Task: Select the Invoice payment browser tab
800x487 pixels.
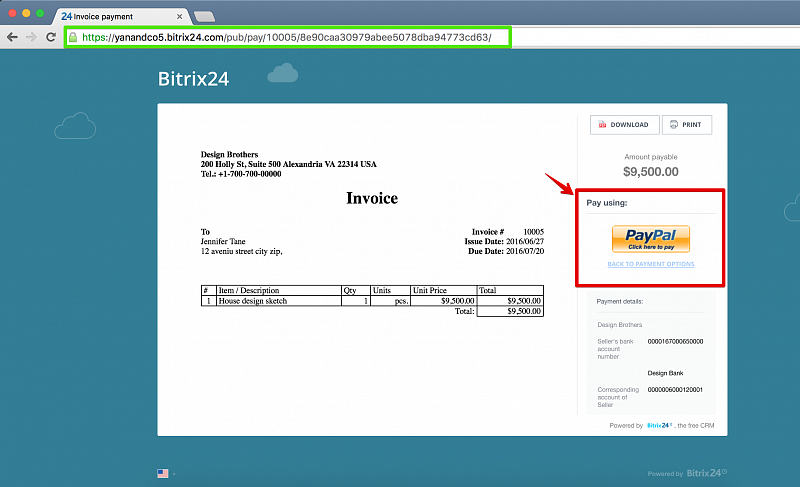Action: [121, 16]
